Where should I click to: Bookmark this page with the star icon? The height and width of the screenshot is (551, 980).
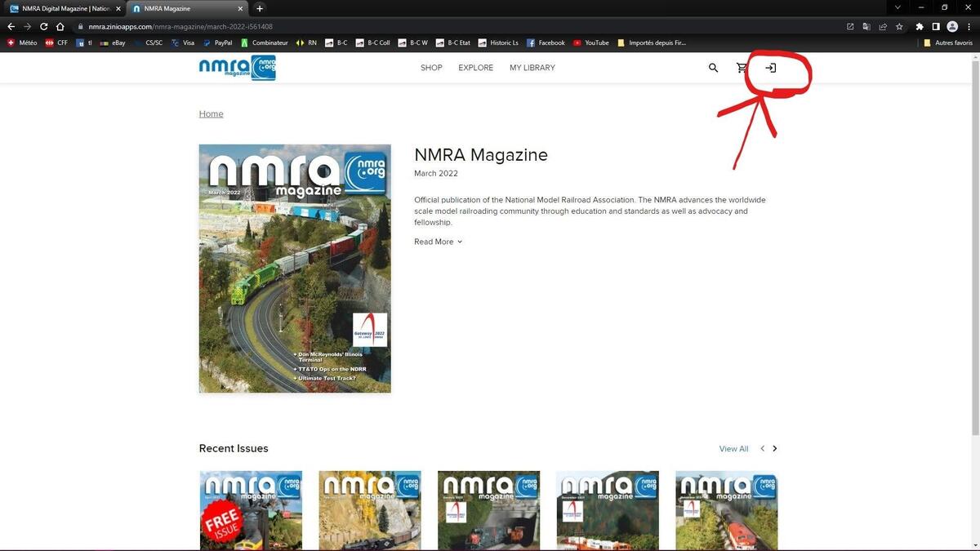click(899, 26)
